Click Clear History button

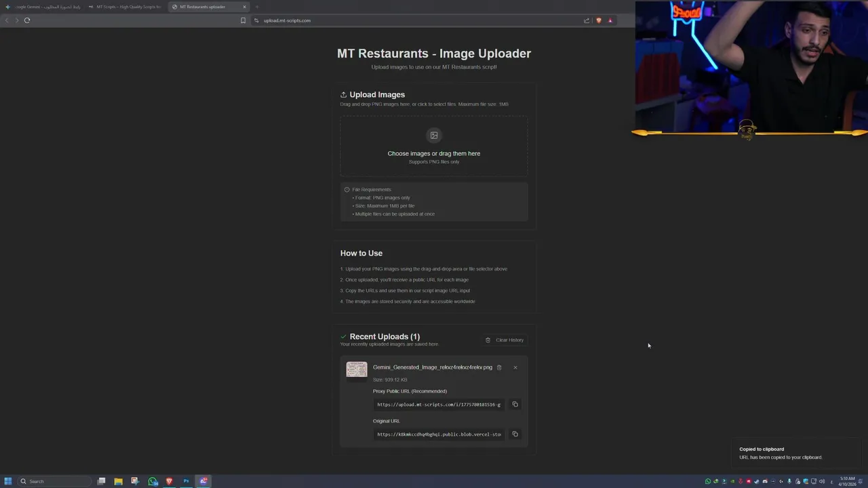pyautogui.click(x=505, y=340)
